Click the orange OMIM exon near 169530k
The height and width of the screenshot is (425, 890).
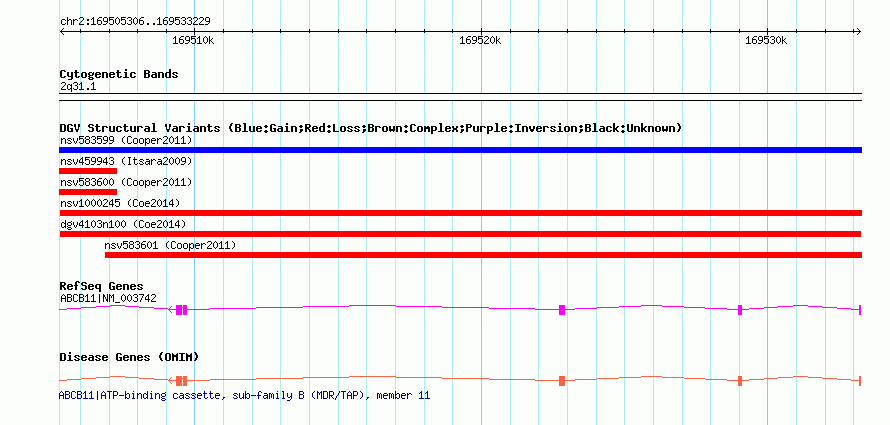coord(740,381)
